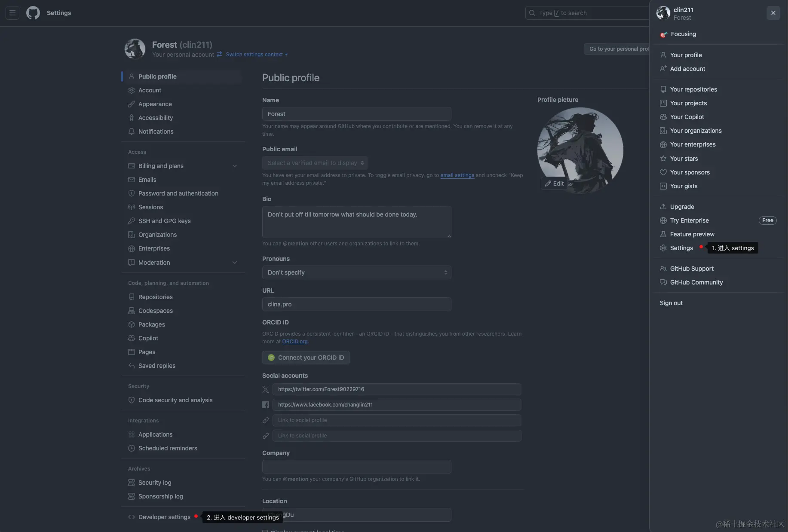Click the Public profile person icon in sidebar

click(x=132, y=76)
